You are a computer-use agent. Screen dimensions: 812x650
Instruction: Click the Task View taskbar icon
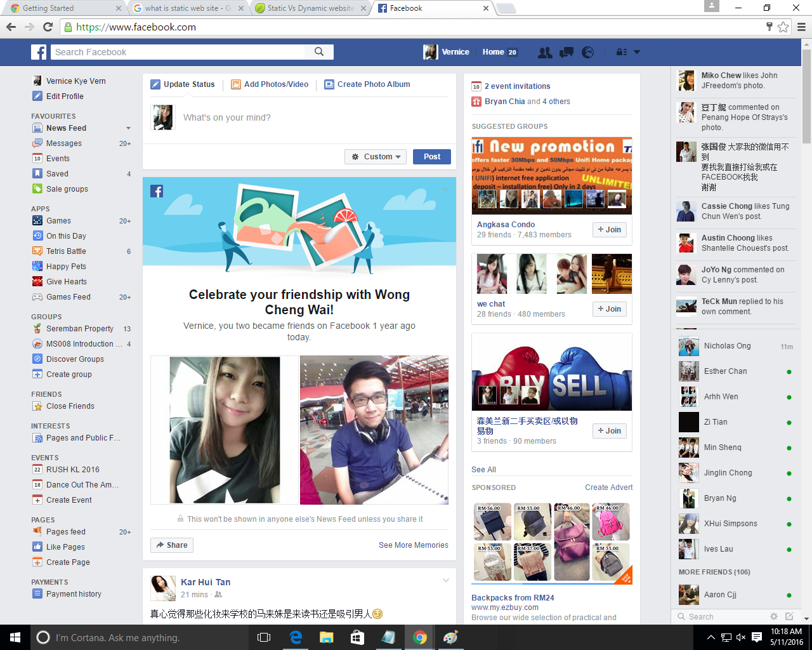(264, 637)
